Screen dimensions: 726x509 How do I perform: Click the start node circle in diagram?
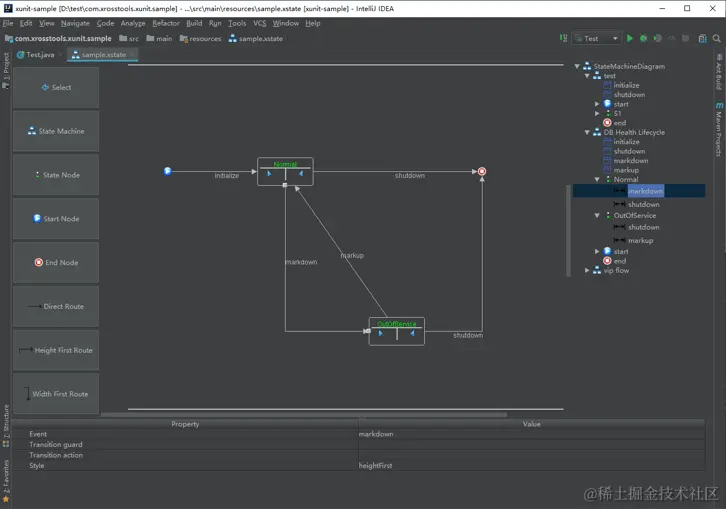coord(168,171)
